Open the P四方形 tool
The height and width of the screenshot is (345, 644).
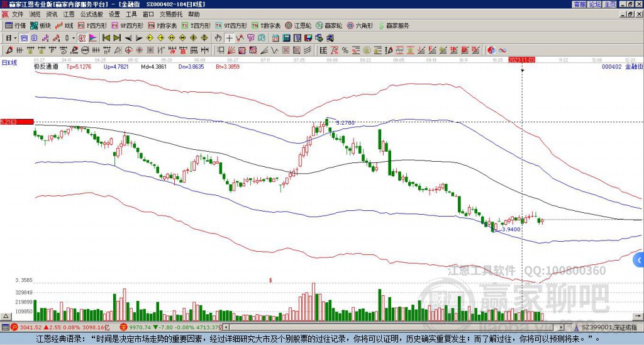[92, 25]
